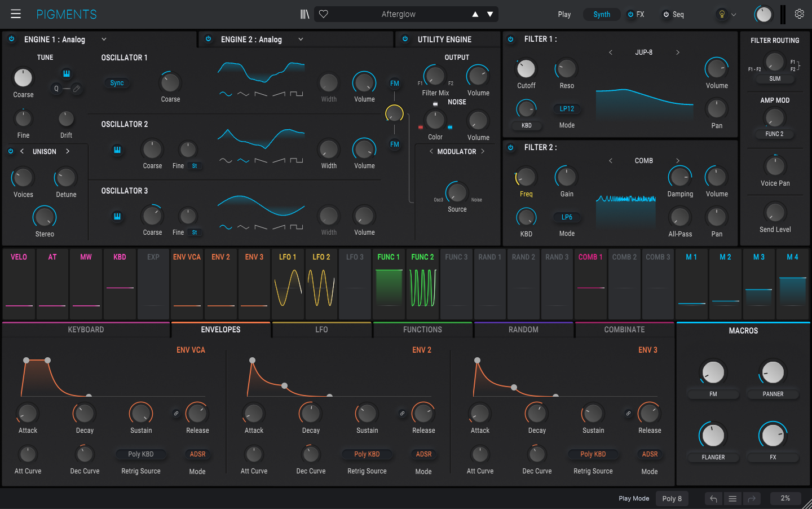This screenshot has height=509, width=812.
Task: Adjust Filter 1 Cutoff knob
Action: 526,69
